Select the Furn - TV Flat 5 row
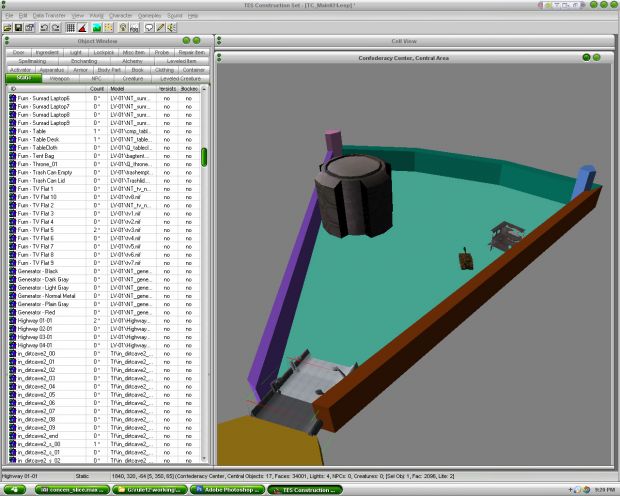620x496 pixels. pyautogui.click(x=104, y=230)
